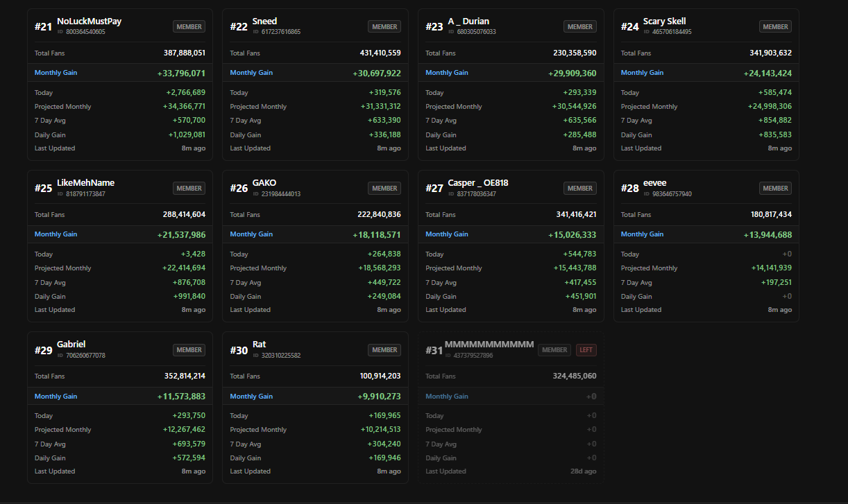Select rank number #26
The height and width of the screenshot is (504, 848).
tap(239, 188)
